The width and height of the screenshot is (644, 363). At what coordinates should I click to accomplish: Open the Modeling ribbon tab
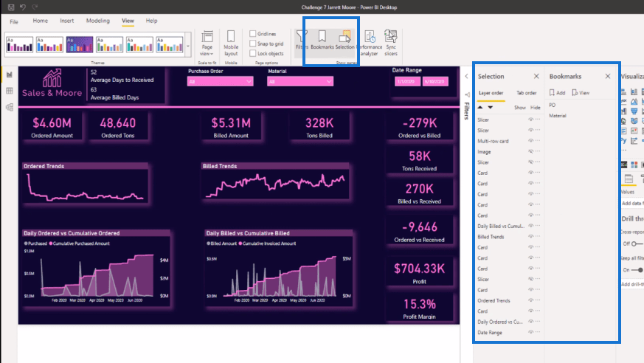click(98, 21)
